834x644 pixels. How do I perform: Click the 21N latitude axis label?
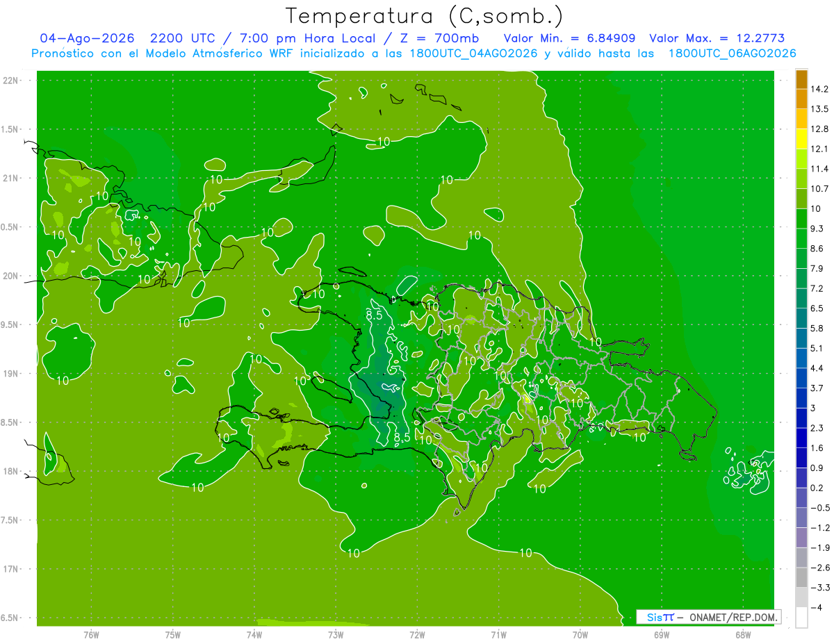[10, 179]
